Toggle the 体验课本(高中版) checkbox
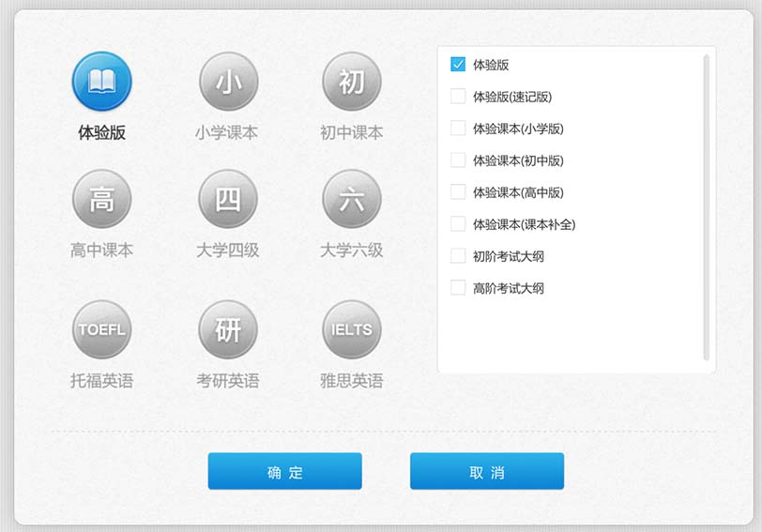Viewport: 762px width, 532px height. point(458,192)
